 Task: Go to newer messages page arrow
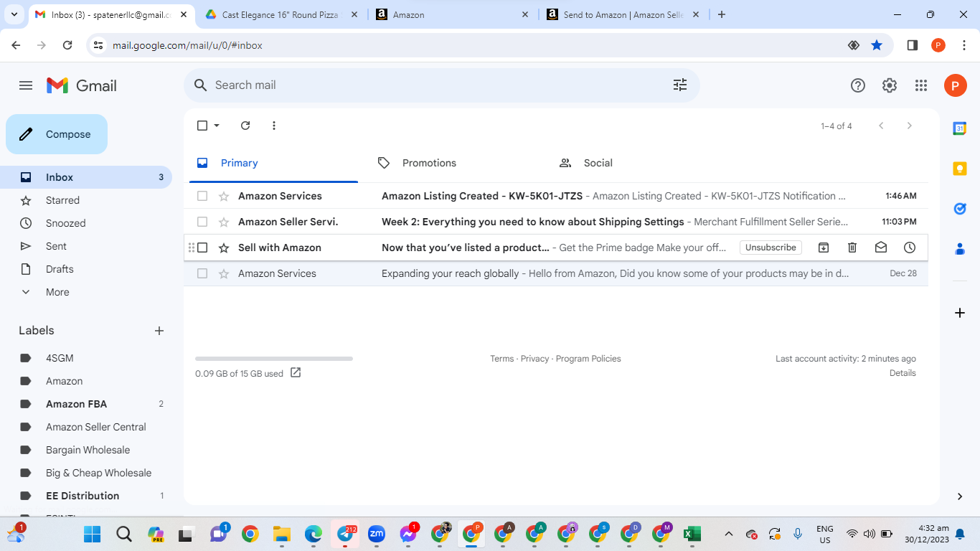click(x=881, y=126)
